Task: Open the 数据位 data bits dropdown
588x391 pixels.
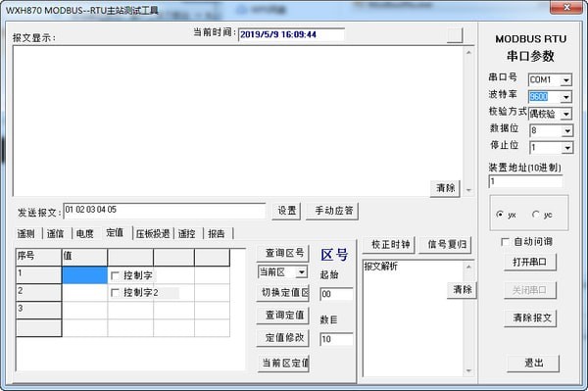Action: (x=567, y=131)
